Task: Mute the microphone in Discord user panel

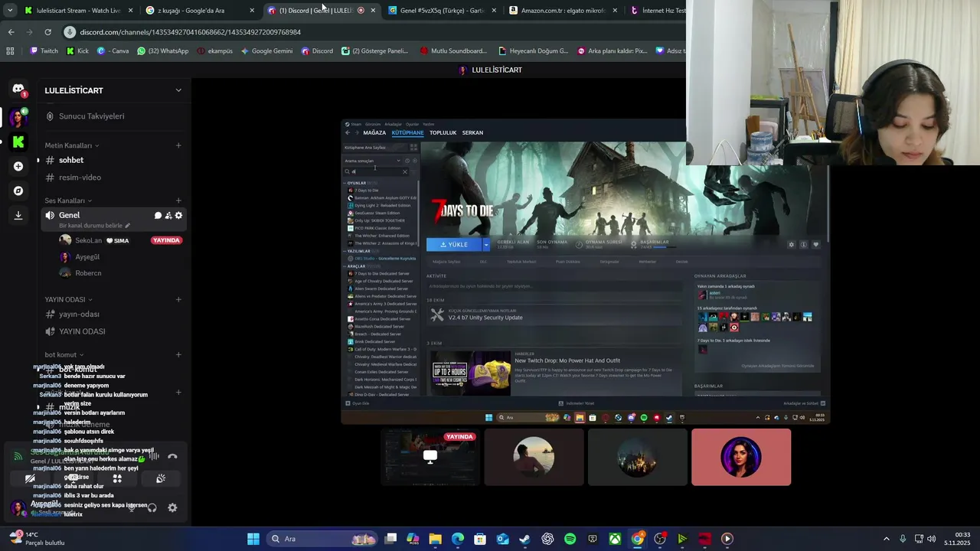Action: coord(132,507)
